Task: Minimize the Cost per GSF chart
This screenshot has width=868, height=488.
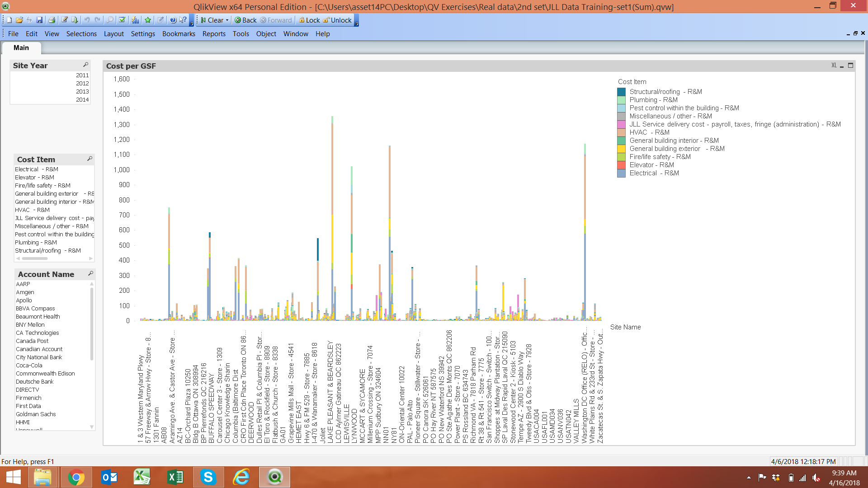Action: [x=842, y=66]
